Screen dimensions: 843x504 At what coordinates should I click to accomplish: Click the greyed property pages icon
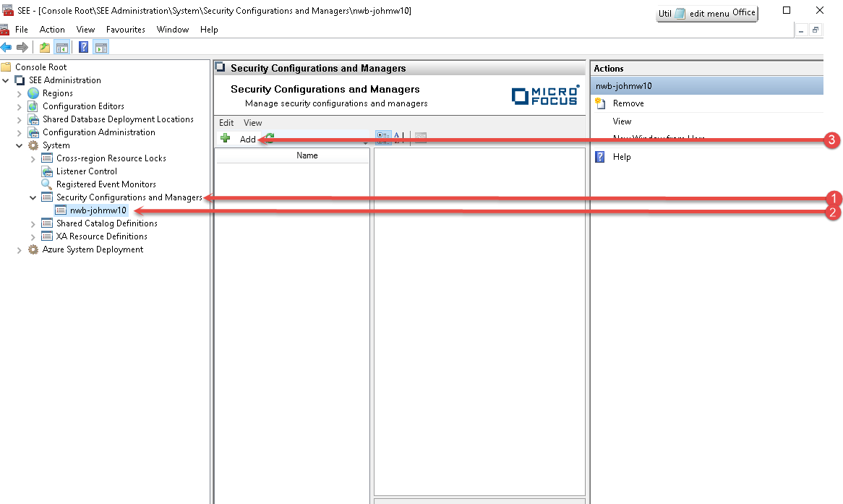point(421,137)
